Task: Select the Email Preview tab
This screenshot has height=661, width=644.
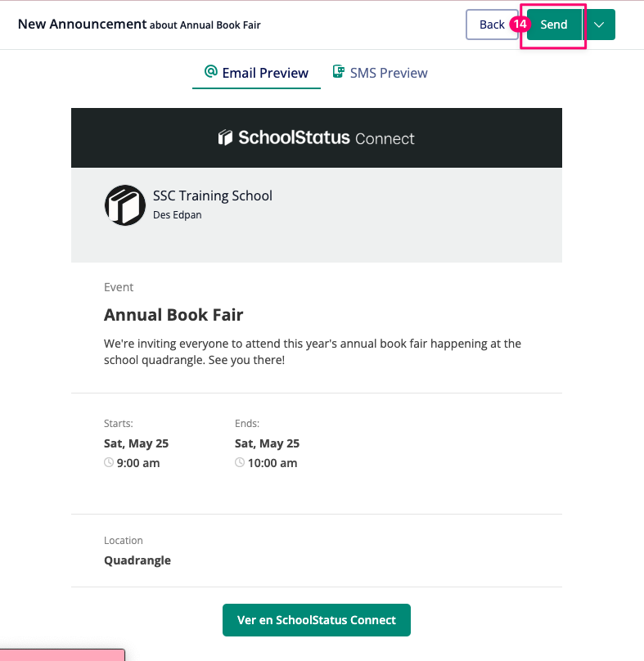Action: (x=256, y=73)
